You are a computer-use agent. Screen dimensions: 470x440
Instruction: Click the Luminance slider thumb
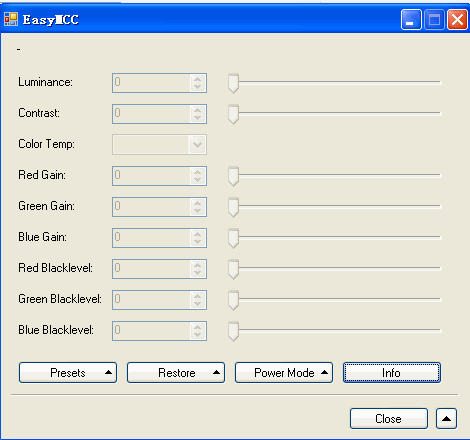click(x=233, y=83)
